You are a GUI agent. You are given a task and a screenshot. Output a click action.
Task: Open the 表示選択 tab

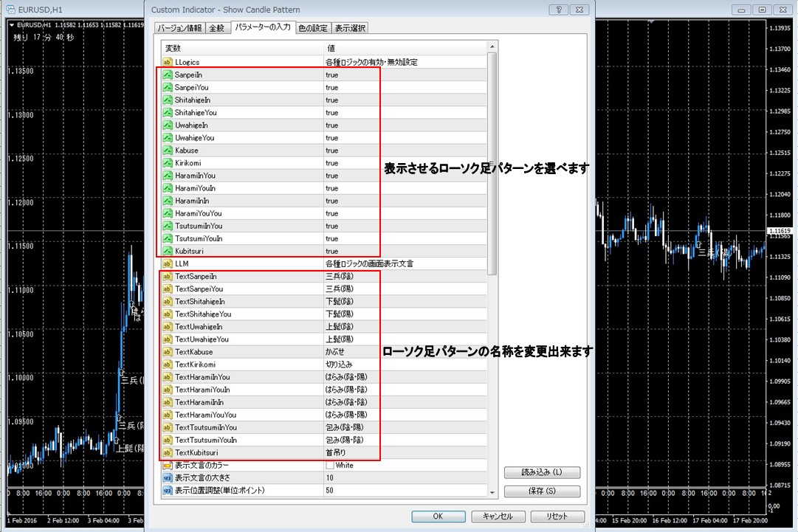point(350,29)
